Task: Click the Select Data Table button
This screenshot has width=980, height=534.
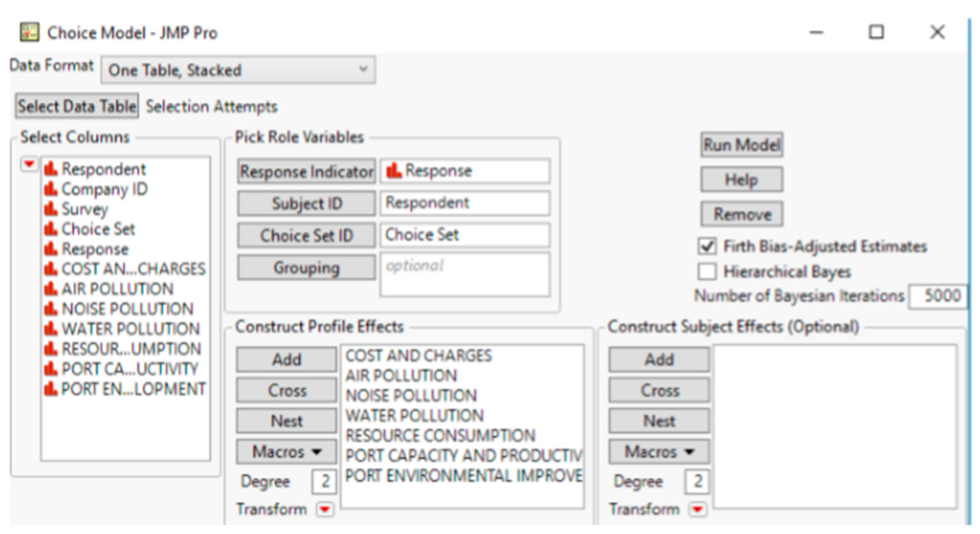Action: pos(77,106)
